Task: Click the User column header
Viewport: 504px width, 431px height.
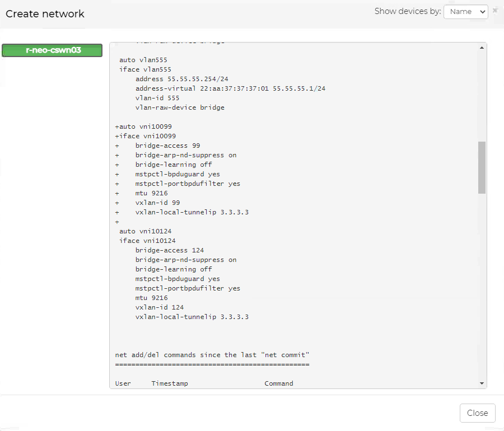Action: 123,383
